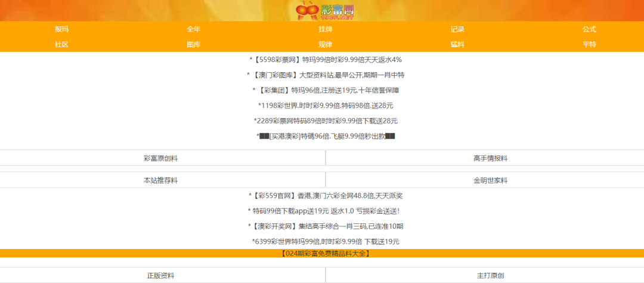Go to the 记录 page

(x=457, y=29)
